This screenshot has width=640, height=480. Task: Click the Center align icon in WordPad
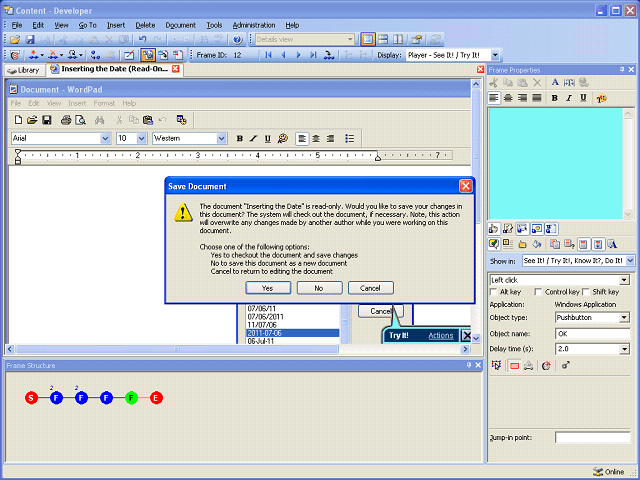point(316,138)
